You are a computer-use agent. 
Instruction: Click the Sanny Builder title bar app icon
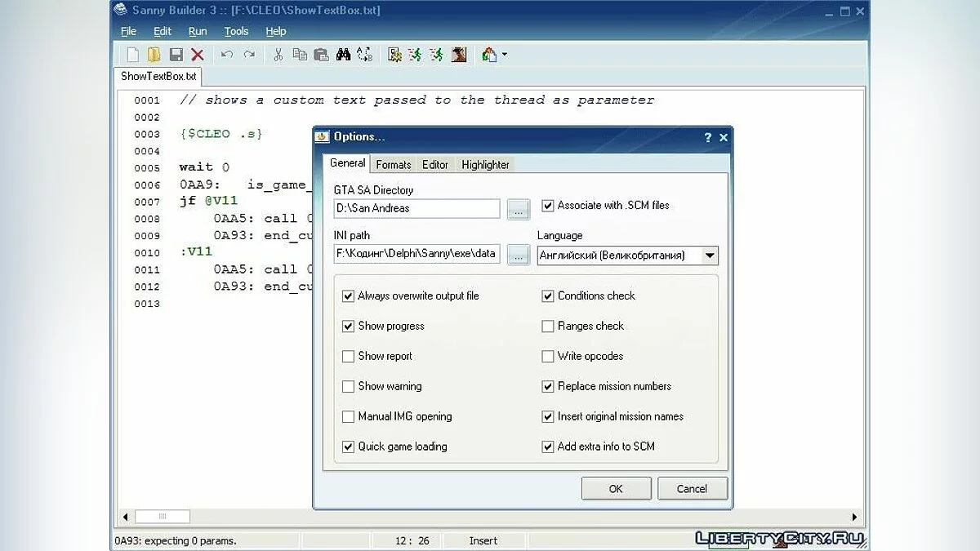click(120, 11)
